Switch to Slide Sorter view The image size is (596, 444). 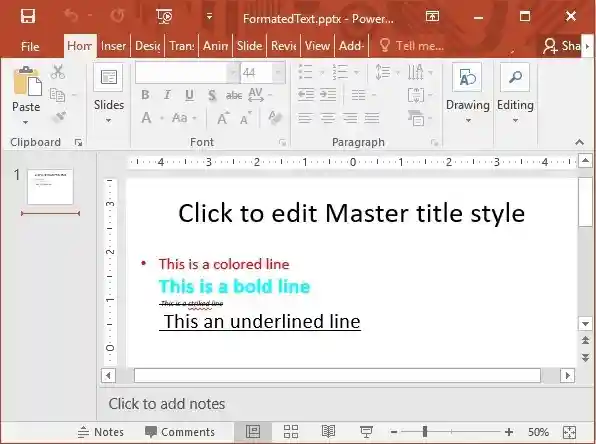[x=291, y=432]
